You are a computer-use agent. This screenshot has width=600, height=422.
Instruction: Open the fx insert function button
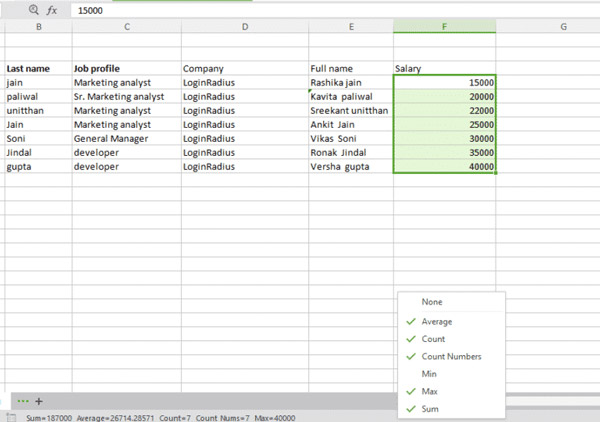click(52, 10)
